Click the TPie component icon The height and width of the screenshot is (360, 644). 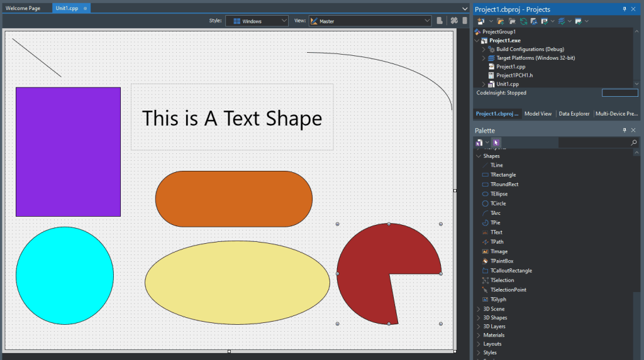(x=485, y=222)
